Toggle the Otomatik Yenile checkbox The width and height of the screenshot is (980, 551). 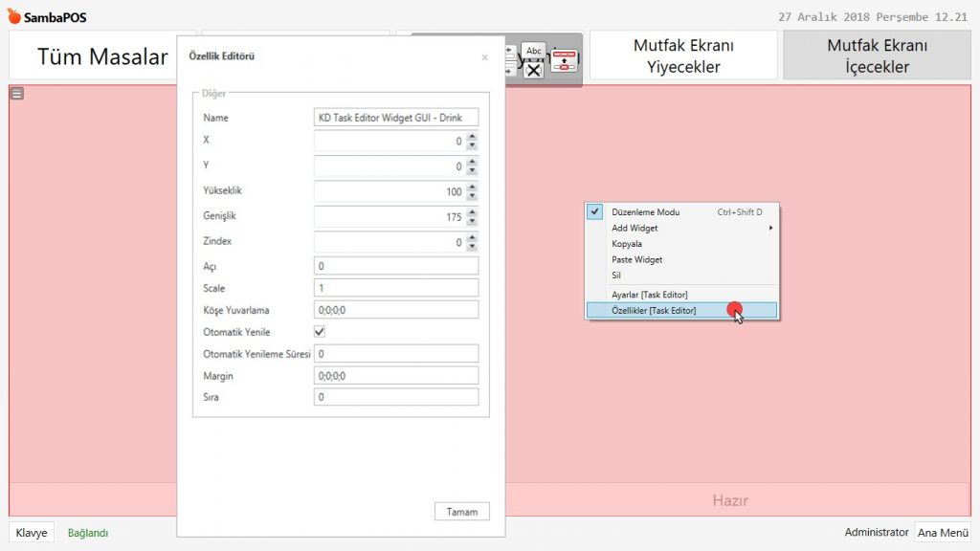click(x=321, y=332)
